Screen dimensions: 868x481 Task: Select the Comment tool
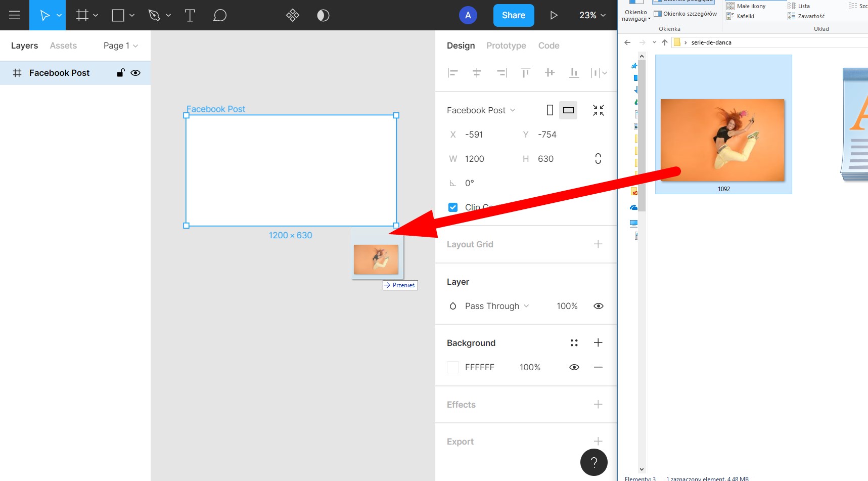[x=219, y=15]
